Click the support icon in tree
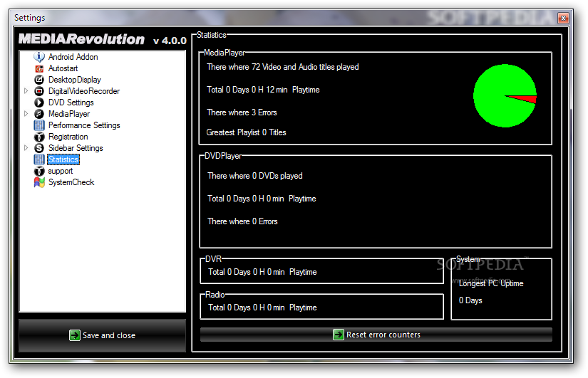 [39, 172]
